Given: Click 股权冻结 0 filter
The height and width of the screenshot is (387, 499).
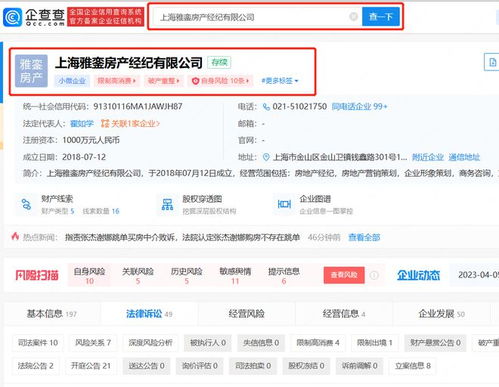Looking at the screenshot, I should 306,366.
